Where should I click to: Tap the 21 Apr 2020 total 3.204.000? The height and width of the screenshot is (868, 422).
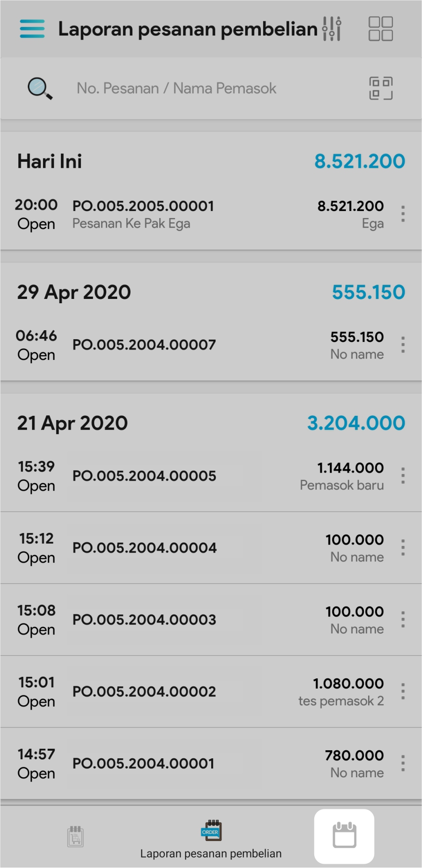tap(356, 423)
